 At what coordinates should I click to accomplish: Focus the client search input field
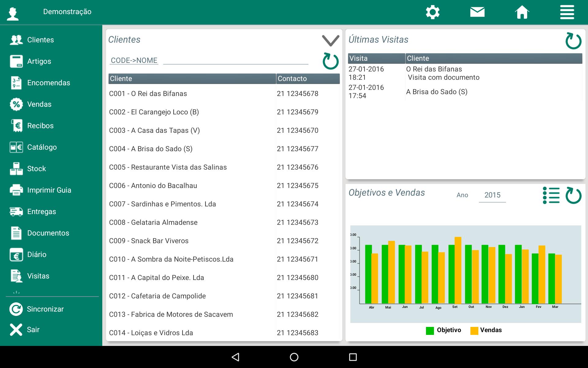tap(236, 60)
